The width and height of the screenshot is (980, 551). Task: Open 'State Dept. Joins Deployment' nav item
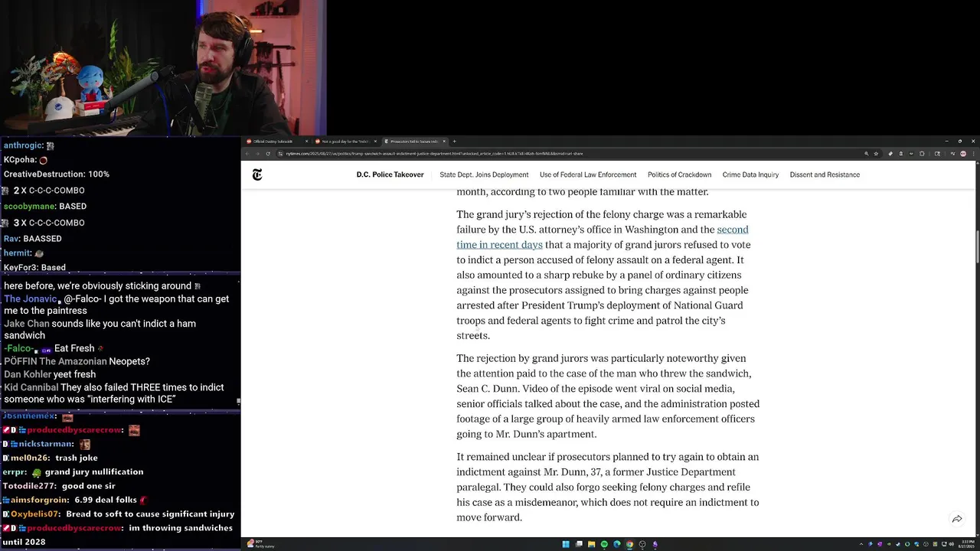[x=484, y=175]
